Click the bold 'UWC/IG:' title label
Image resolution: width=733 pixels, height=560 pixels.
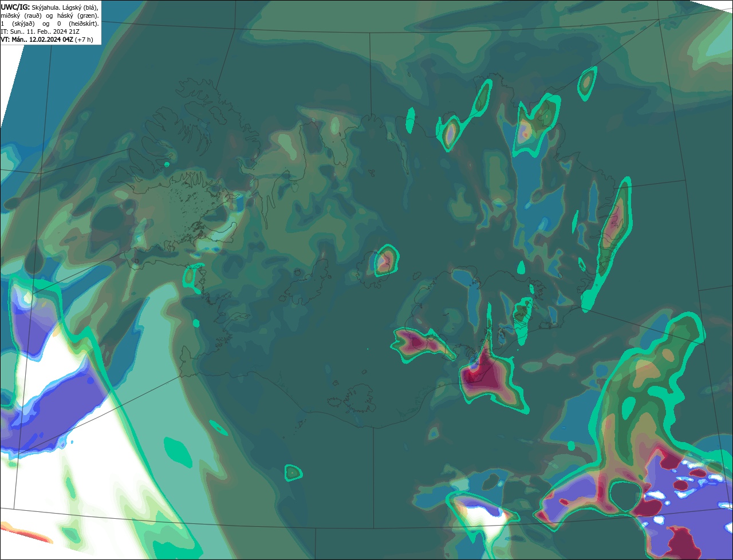coord(15,7)
